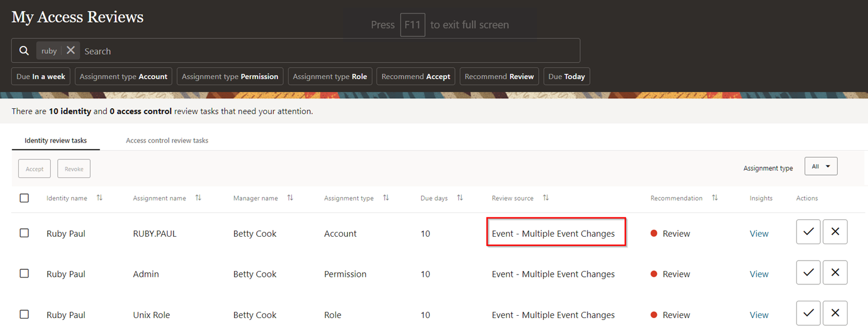The height and width of the screenshot is (328, 868).
Task: Click the search magnifier icon
Action: tap(24, 51)
